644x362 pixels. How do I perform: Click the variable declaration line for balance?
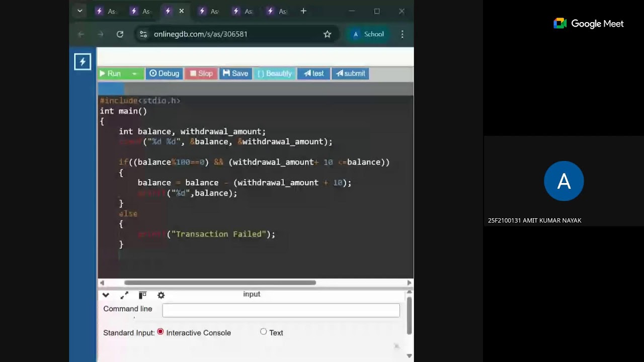[192, 132]
